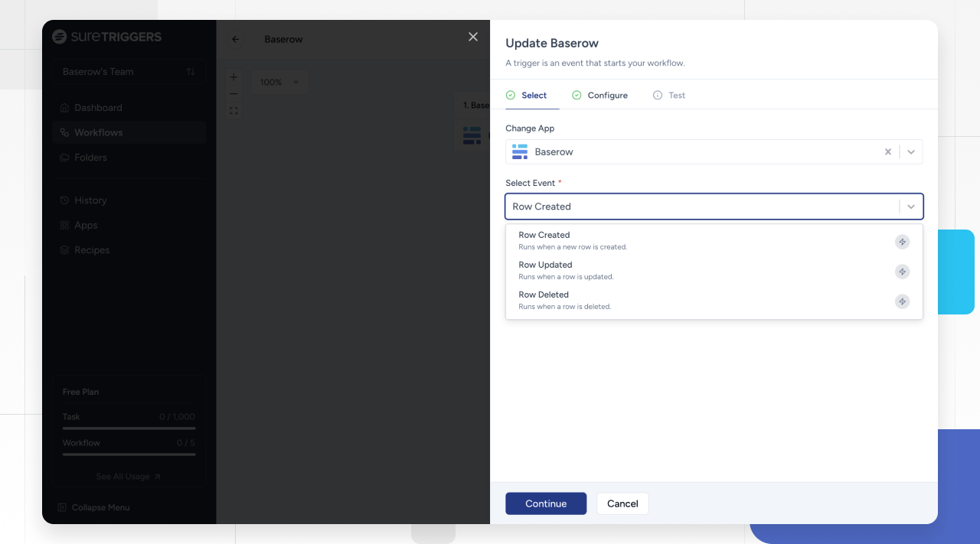Click the Workflow usage progress bar
The height and width of the screenshot is (544, 980).
point(129,454)
